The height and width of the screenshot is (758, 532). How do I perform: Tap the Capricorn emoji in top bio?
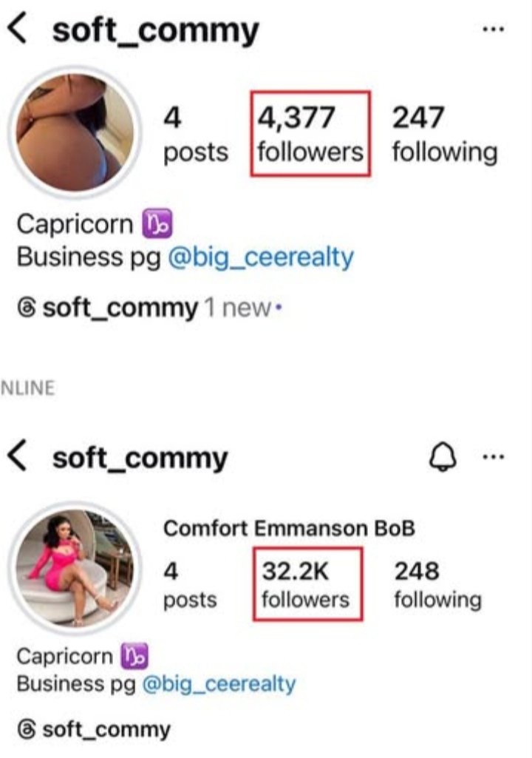157,223
